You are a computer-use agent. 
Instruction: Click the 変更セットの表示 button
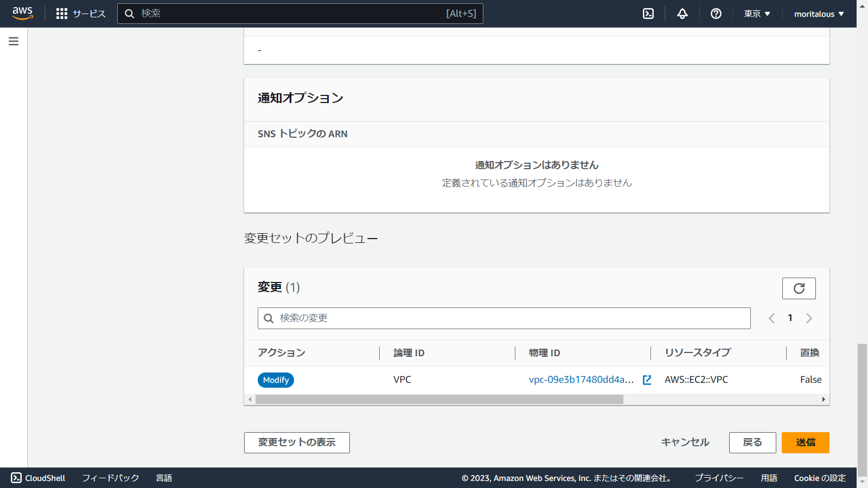(x=297, y=442)
